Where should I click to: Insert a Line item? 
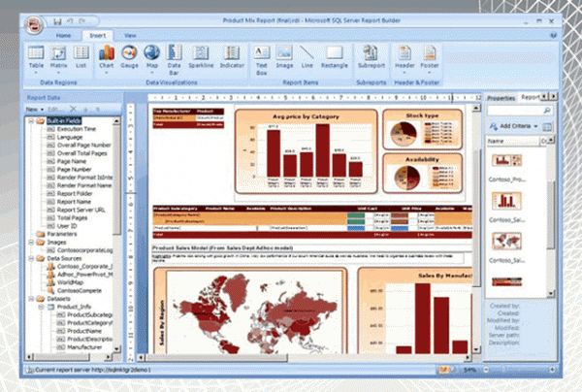coord(307,57)
